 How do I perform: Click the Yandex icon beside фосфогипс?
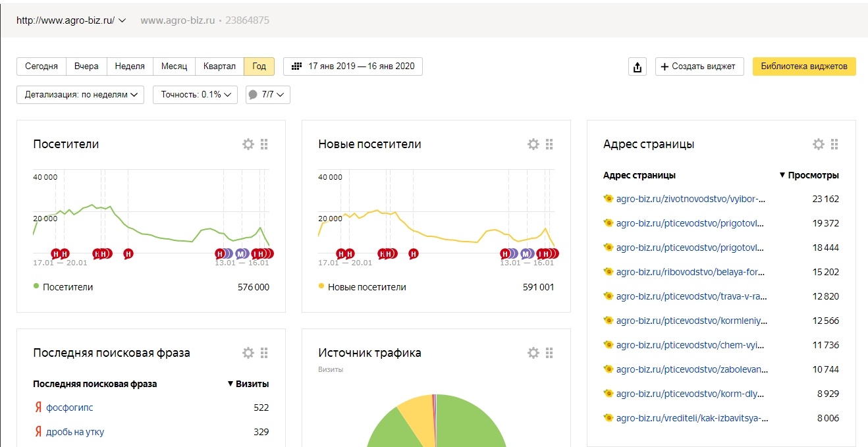[x=38, y=408]
